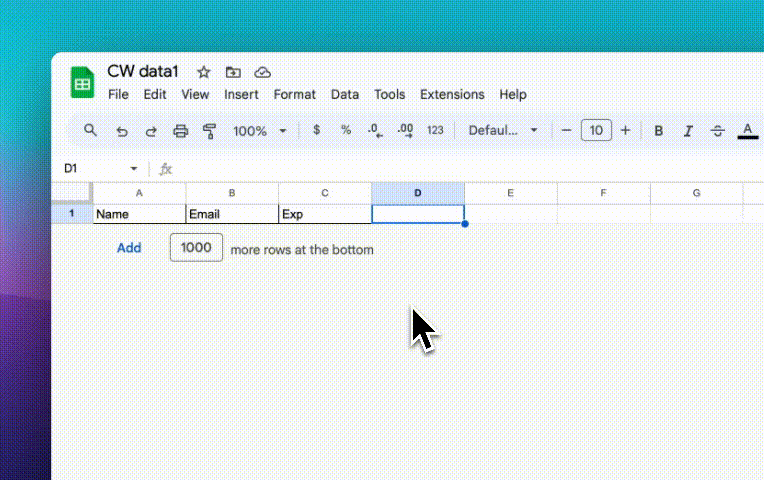The image size is (764, 480).
Task: Expand the D1 name box dropdown arrow
Action: pyautogui.click(x=134, y=169)
